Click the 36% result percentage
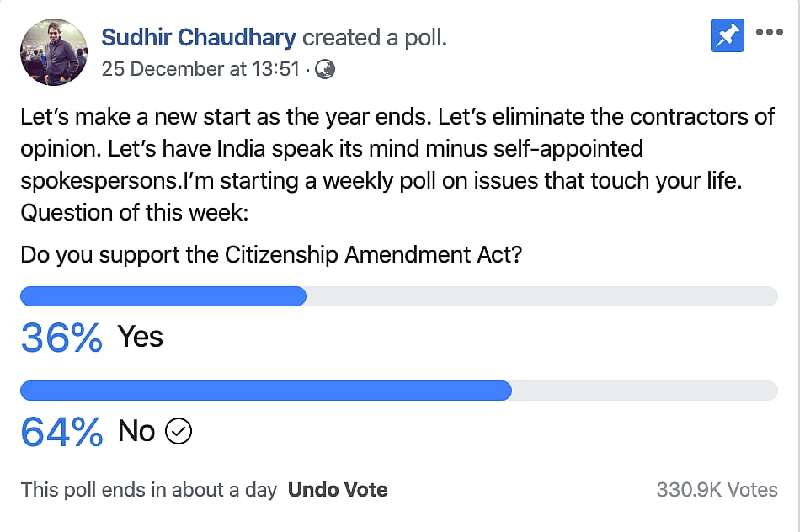 [61, 338]
